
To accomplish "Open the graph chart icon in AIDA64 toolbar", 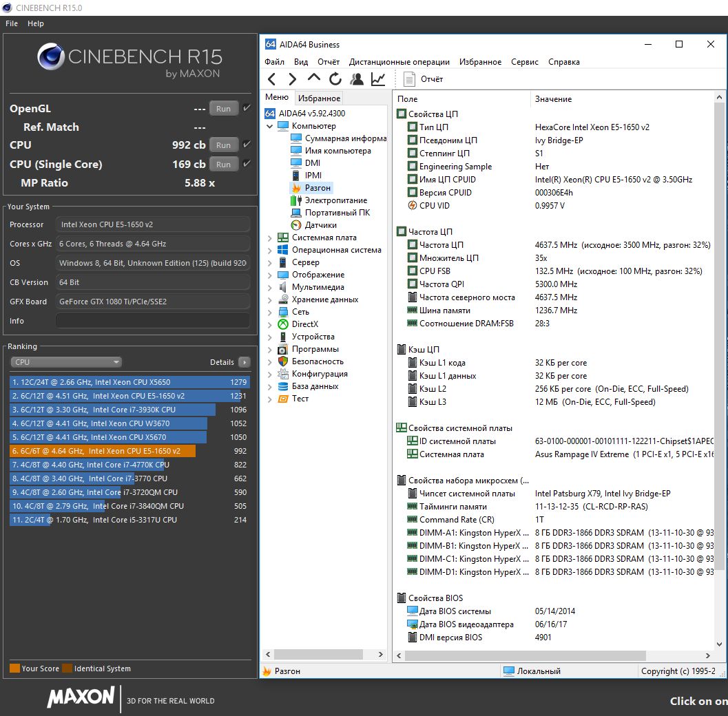I will click(x=378, y=79).
